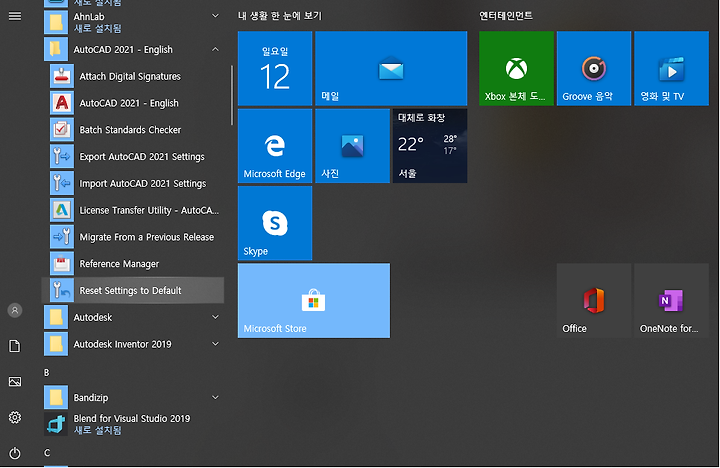720x468 pixels.
Task: Expand the Autodesk folder chevron
Action: point(215,317)
